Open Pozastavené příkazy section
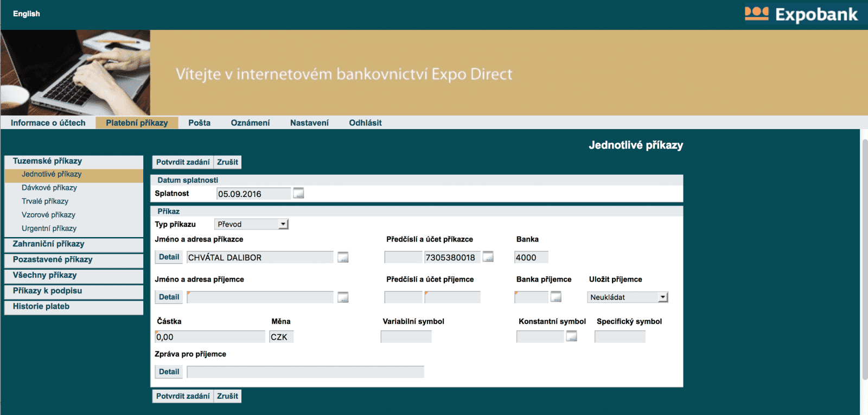This screenshot has height=415, width=868. point(74,260)
